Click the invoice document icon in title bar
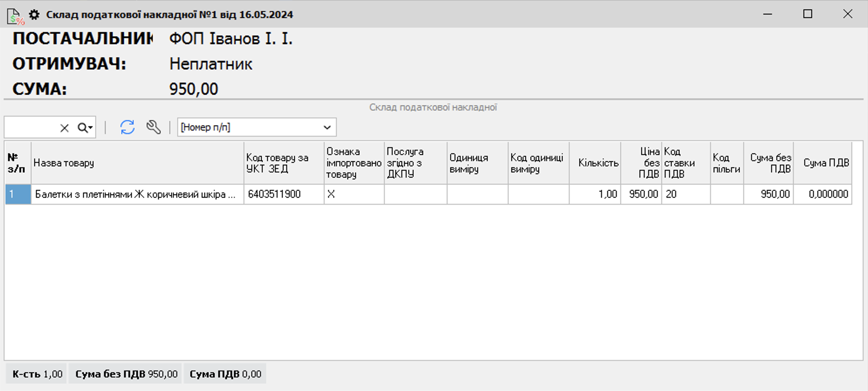The image size is (868, 391). 15,16
